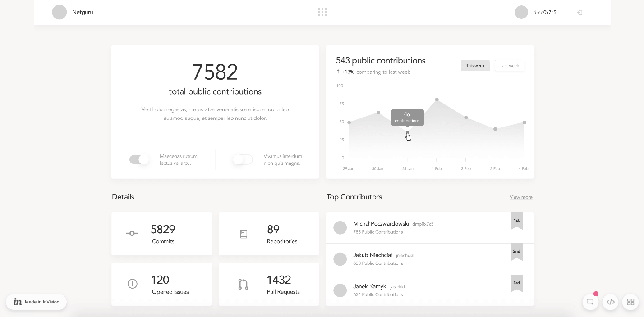Image resolution: width=644 pixels, height=317 pixels.
Task: Click the dmp0x7c5 user avatar
Action: [x=521, y=12]
